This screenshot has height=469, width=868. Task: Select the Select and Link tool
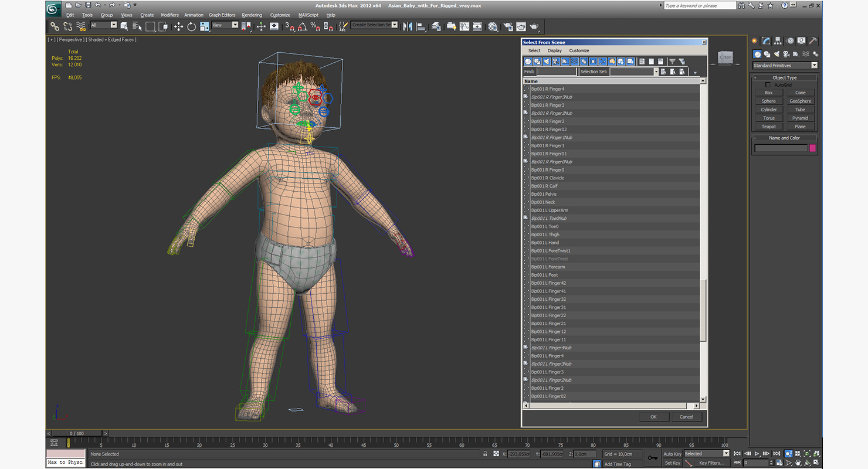(x=55, y=26)
